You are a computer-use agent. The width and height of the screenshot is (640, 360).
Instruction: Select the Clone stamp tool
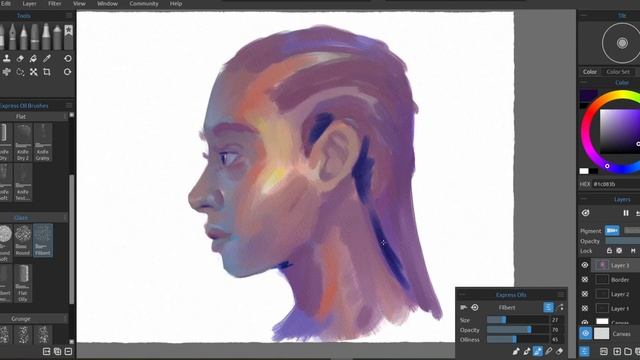pos(7,59)
